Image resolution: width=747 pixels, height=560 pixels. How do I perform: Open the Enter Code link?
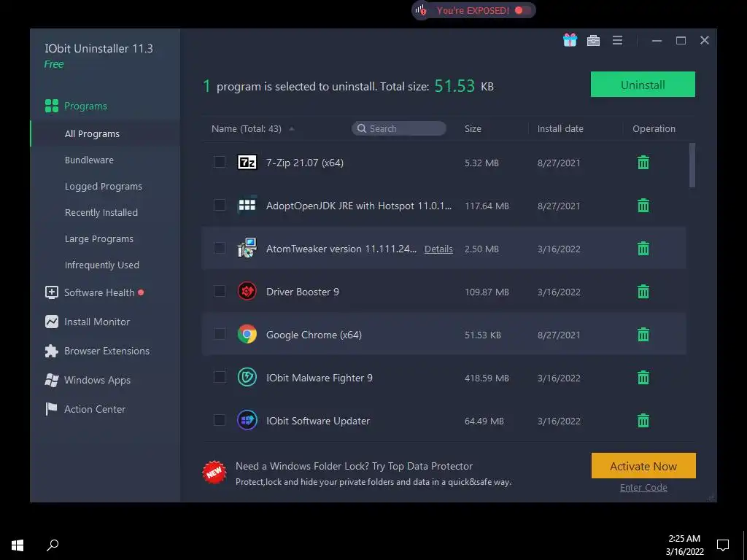point(643,488)
